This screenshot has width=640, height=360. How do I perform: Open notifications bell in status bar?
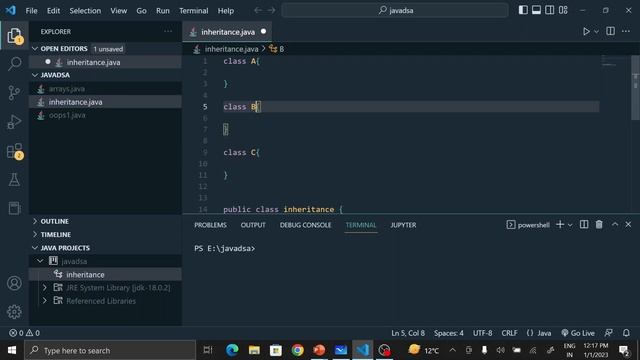pyautogui.click(x=626, y=333)
